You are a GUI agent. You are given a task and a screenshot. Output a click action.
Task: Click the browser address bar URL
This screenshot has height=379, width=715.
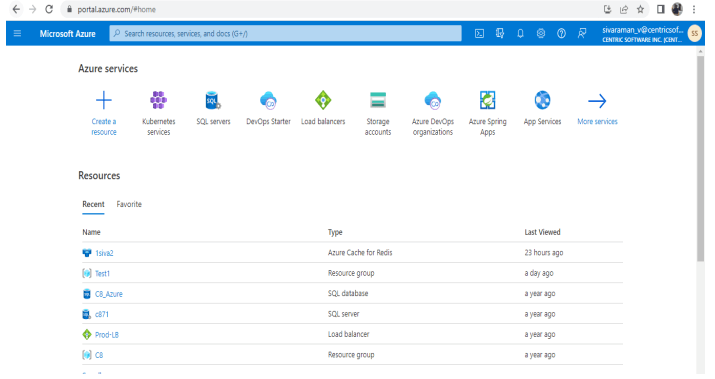[x=116, y=9]
